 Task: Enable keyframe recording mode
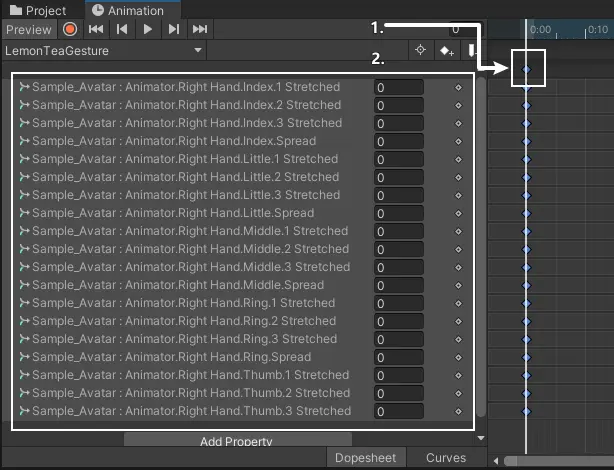click(70, 29)
